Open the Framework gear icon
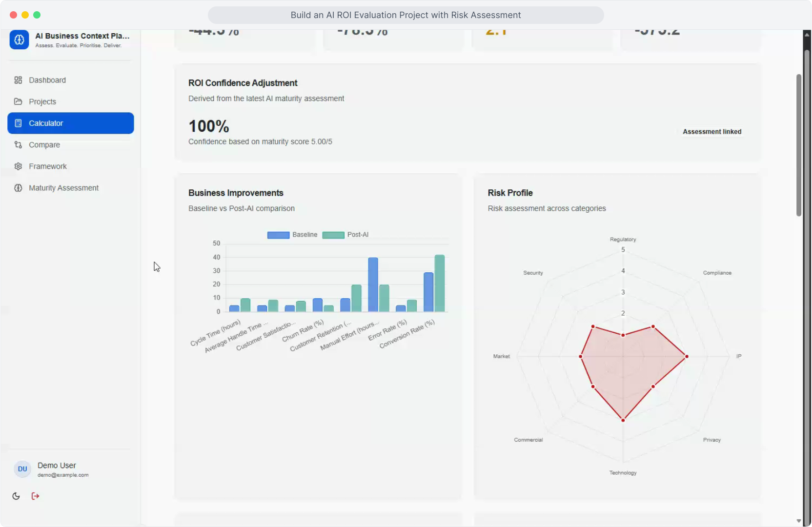 click(x=18, y=166)
